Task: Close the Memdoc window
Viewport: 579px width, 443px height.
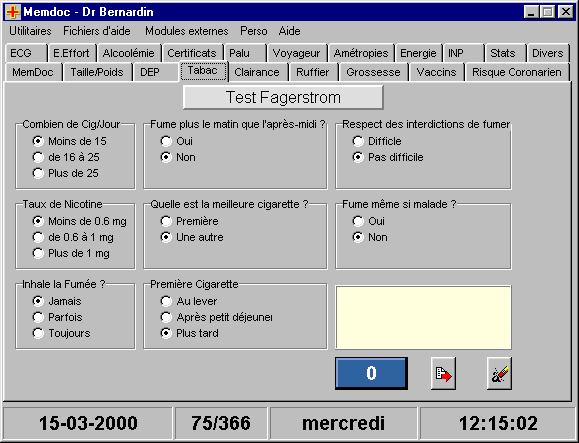Action: [x=565, y=12]
